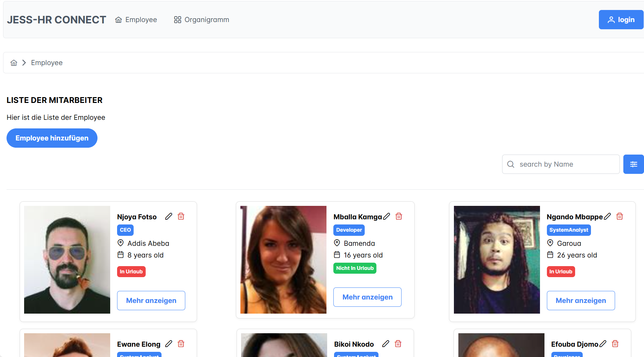Click the edit pencil for Njoya Fotso
The width and height of the screenshot is (644, 357).
click(168, 217)
